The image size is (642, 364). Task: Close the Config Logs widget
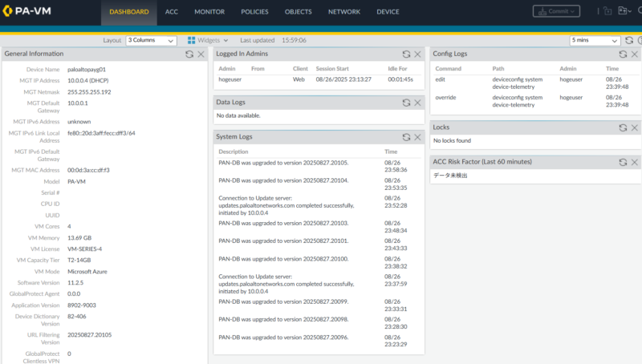635,54
